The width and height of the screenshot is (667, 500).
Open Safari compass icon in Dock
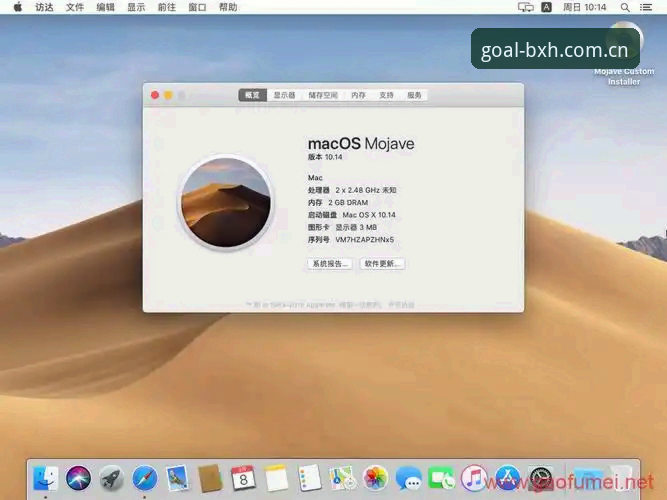tap(144, 478)
